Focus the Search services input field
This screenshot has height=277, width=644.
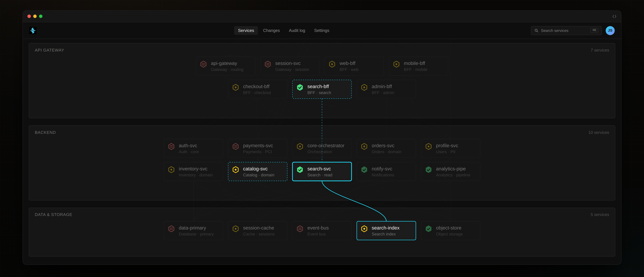(566, 30)
